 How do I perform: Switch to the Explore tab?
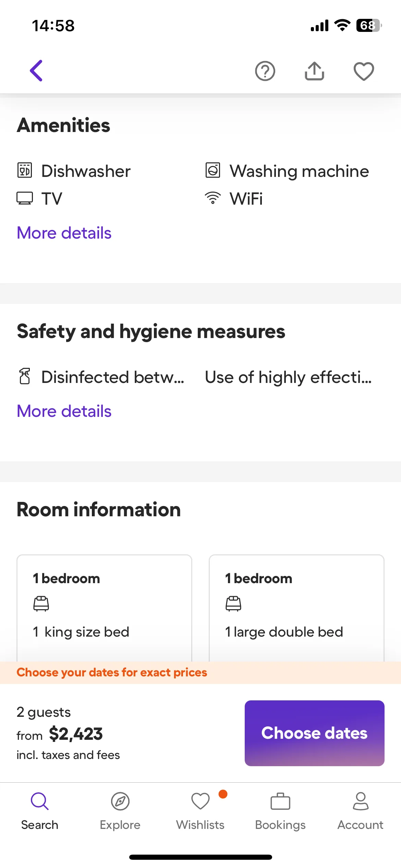pyautogui.click(x=120, y=809)
